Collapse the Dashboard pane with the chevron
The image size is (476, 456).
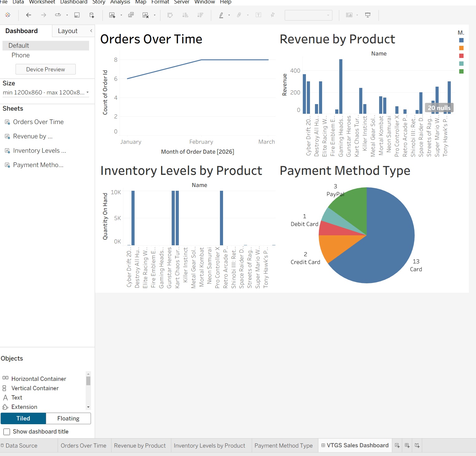pyautogui.click(x=91, y=31)
